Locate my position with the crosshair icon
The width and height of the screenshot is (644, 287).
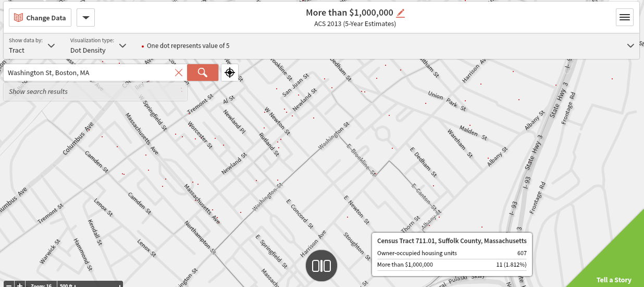coord(230,73)
